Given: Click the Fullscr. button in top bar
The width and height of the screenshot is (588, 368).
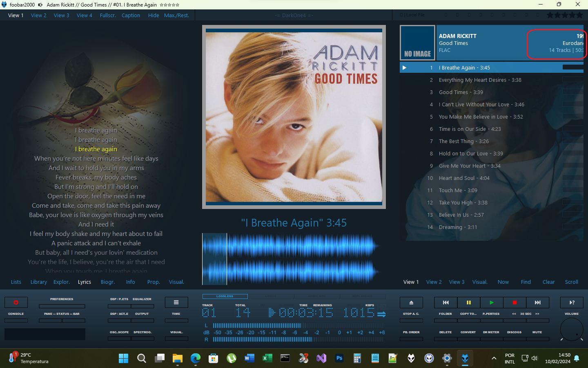Looking at the screenshot, I should (108, 16).
